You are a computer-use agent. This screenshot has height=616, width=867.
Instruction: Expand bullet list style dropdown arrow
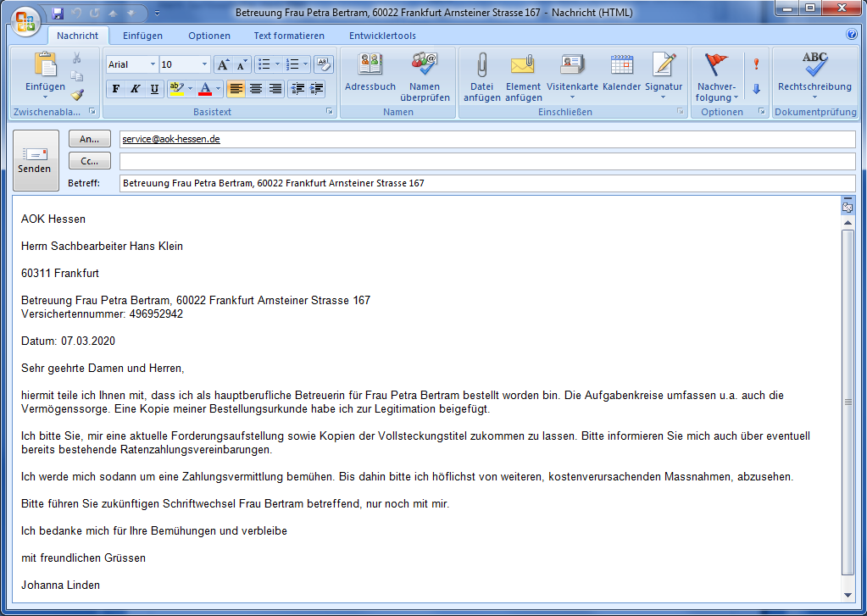click(x=278, y=64)
